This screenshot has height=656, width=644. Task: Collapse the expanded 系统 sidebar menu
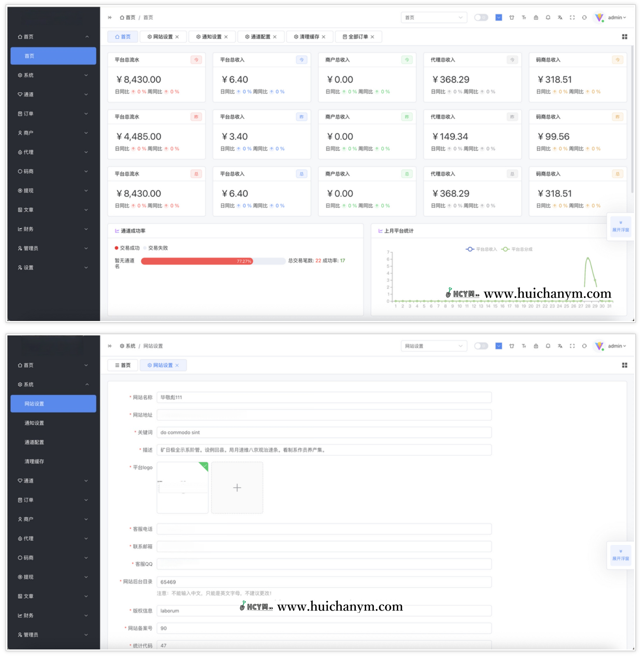click(53, 384)
